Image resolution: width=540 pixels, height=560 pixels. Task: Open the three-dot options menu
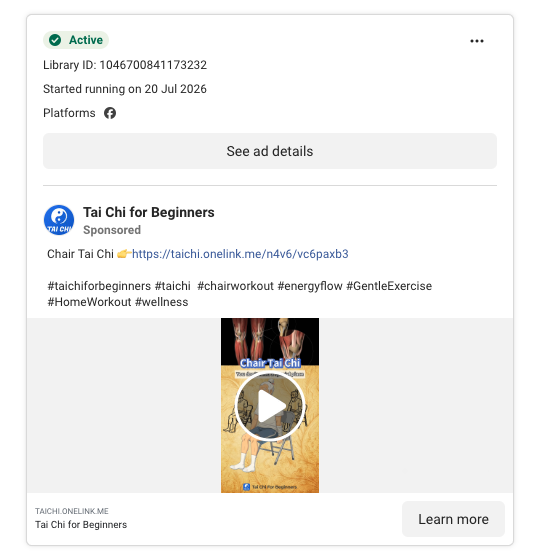(x=476, y=41)
